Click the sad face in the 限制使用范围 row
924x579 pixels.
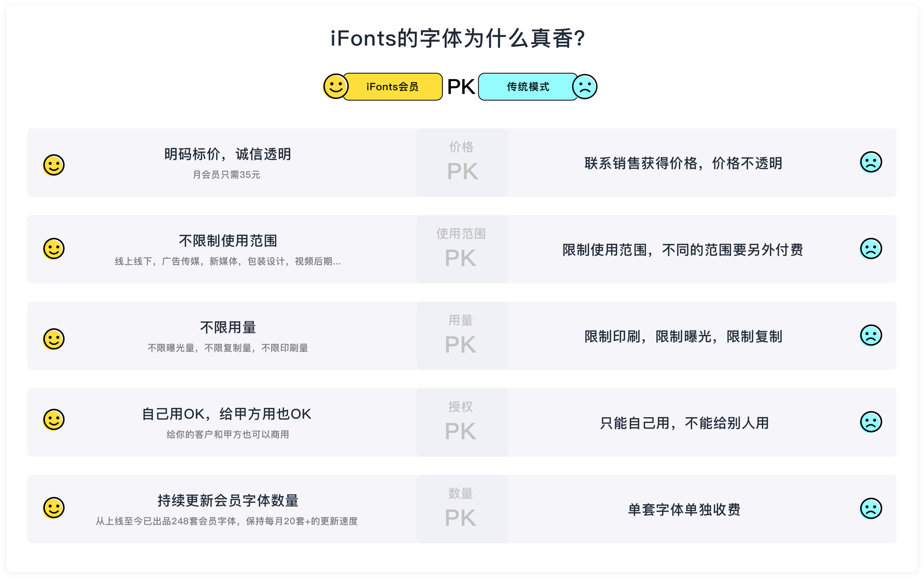[871, 248]
